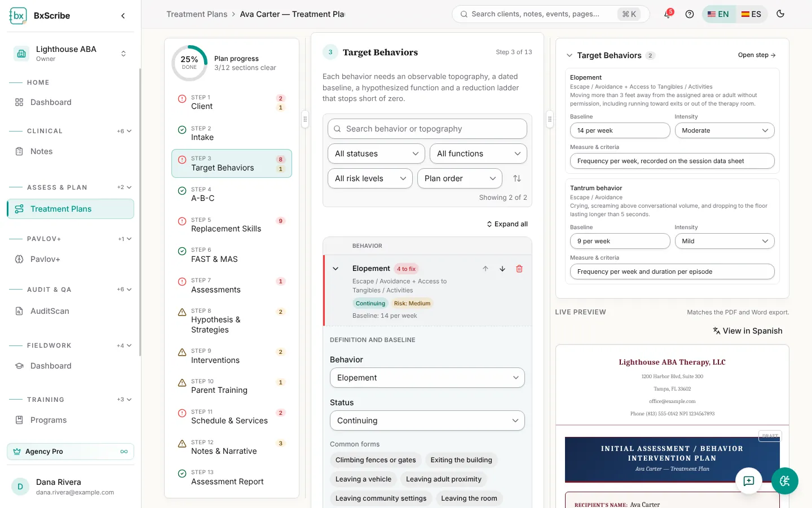The width and height of the screenshot is (812, 508).
Task: Select the Climbing fences or gates chip
Action: coord(376,460)
